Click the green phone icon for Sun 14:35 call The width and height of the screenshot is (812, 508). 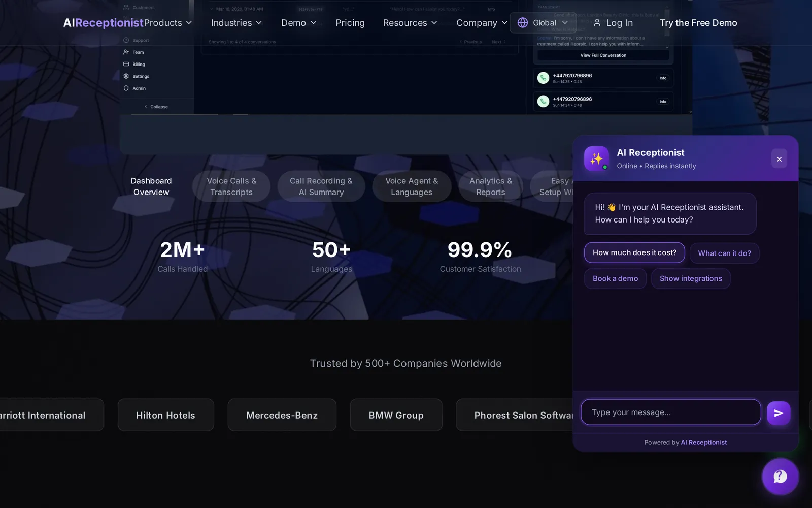[x=543, y=78]
